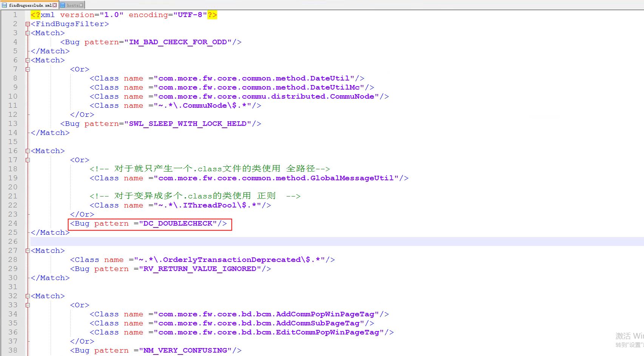Click the closing "</Or>" tag on line 37

pos(82,341)
